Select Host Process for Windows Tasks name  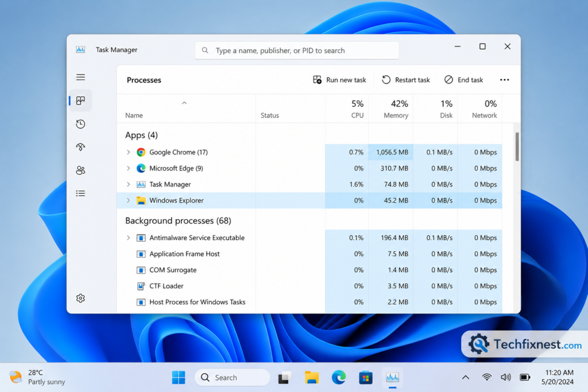[198, 302]
